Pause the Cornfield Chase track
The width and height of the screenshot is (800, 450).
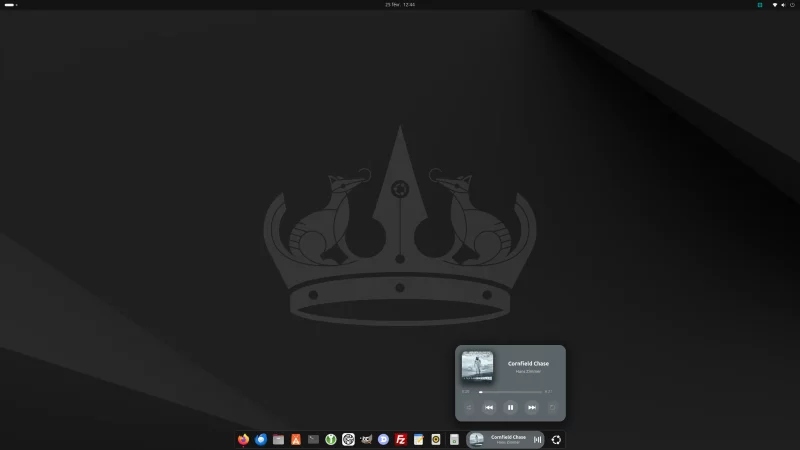[510, 407]
